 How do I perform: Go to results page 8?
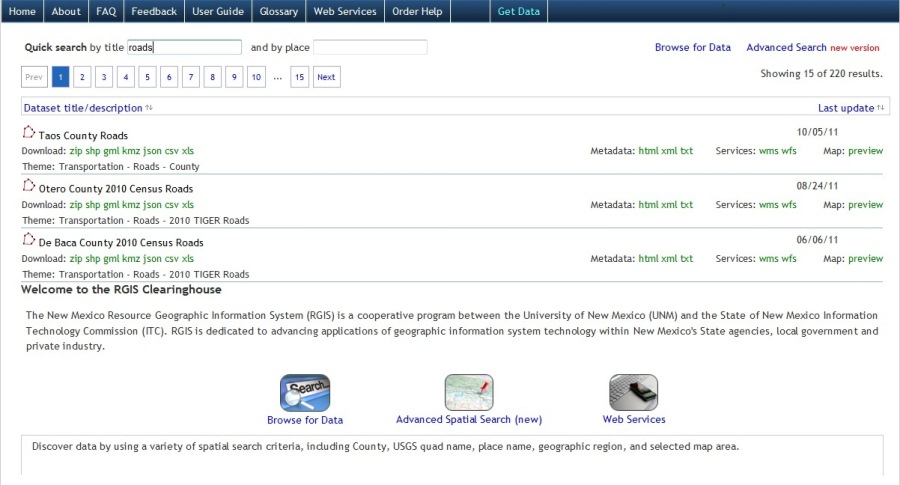click(212, 77)
